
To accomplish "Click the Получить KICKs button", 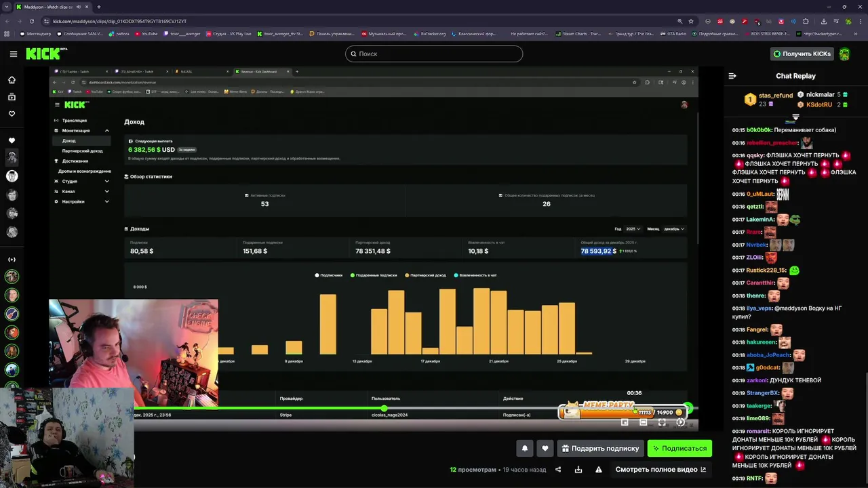I will click(x=802, y=54).
